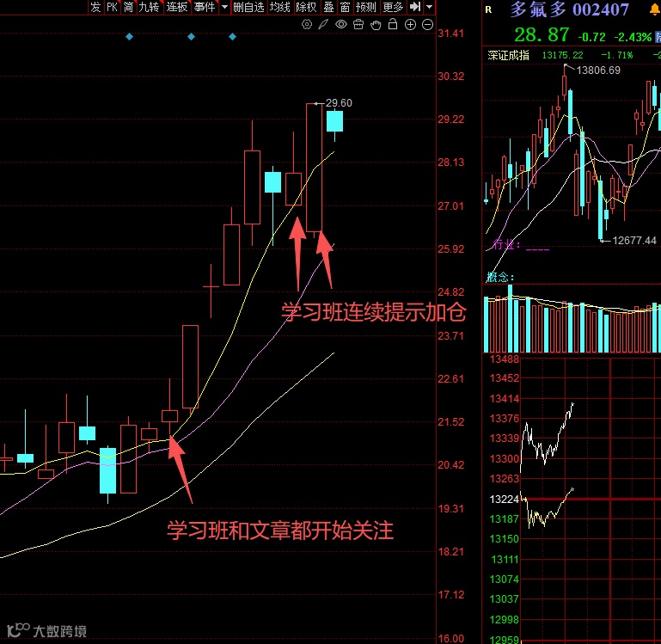The width and height of the screenshot is (661, 644).
Task: Click the -0.72 price change value
Action: [591, 37]
